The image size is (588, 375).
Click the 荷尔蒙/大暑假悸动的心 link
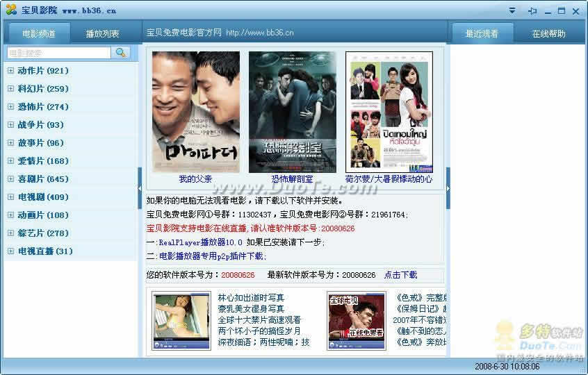(x=389, y=179)
